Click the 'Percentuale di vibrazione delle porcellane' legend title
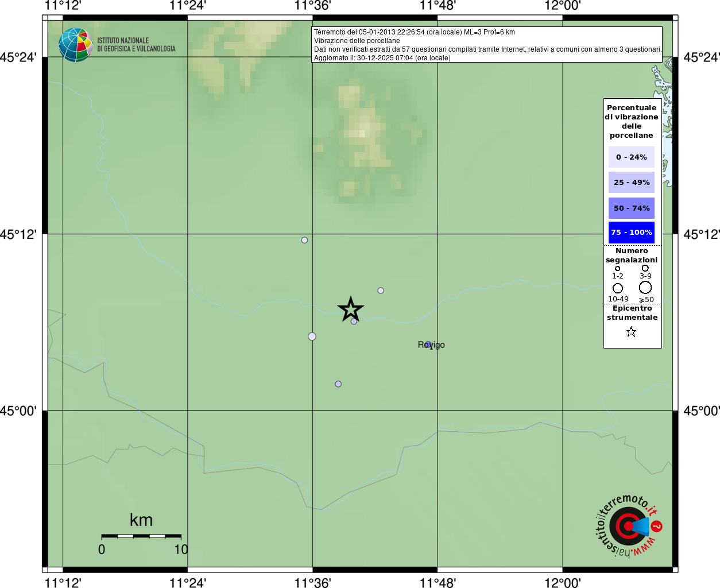This screenshot has width=720, height=588. coord(632,121)
